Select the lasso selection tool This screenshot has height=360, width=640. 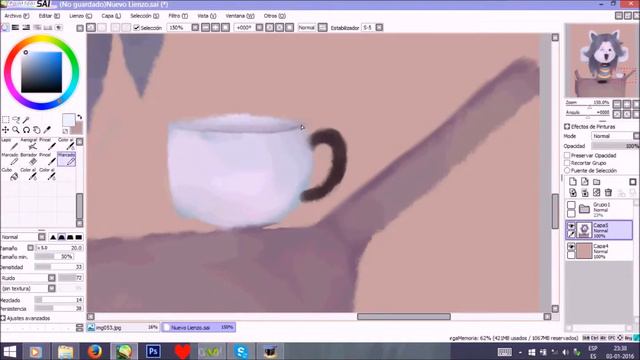(x=16, y=120)
